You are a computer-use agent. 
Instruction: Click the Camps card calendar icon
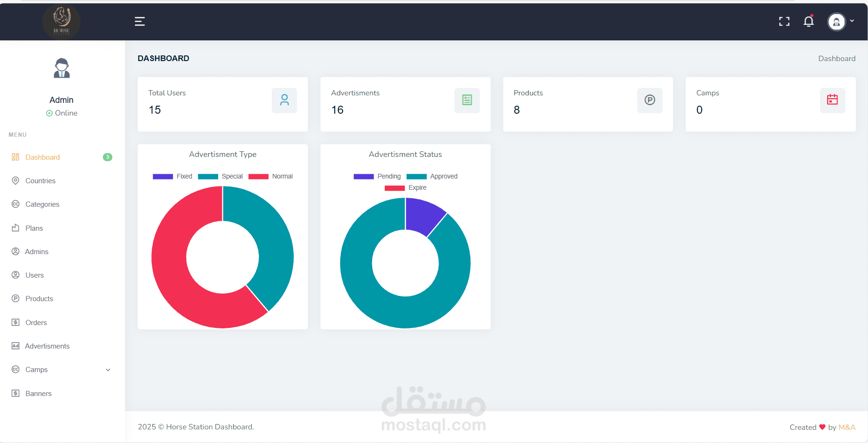[x=832, y=100]
